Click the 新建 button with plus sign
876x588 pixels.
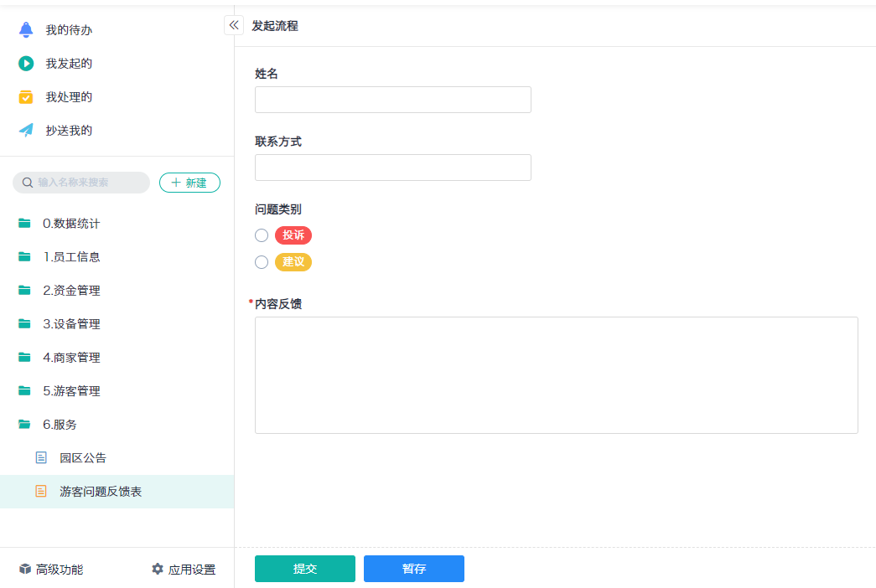pos(189,183)
